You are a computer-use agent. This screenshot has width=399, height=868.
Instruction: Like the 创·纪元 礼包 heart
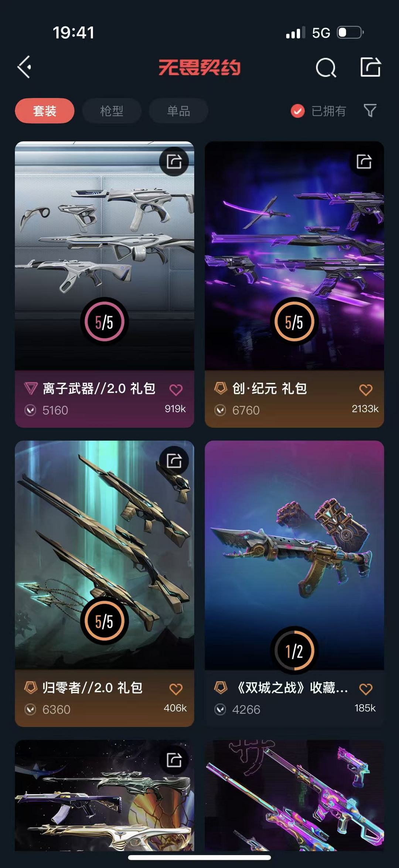tap(366, 390)
